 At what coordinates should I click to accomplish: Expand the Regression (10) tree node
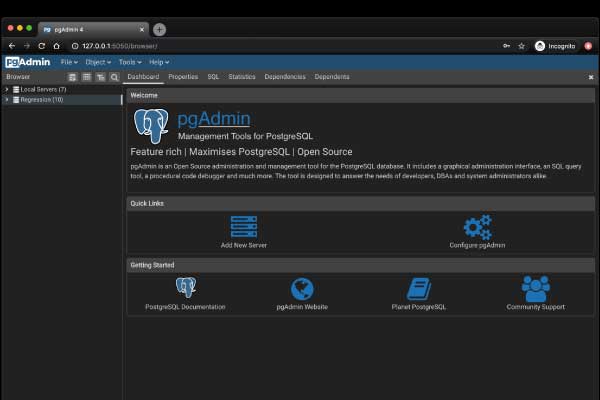(x=7, y=100)
